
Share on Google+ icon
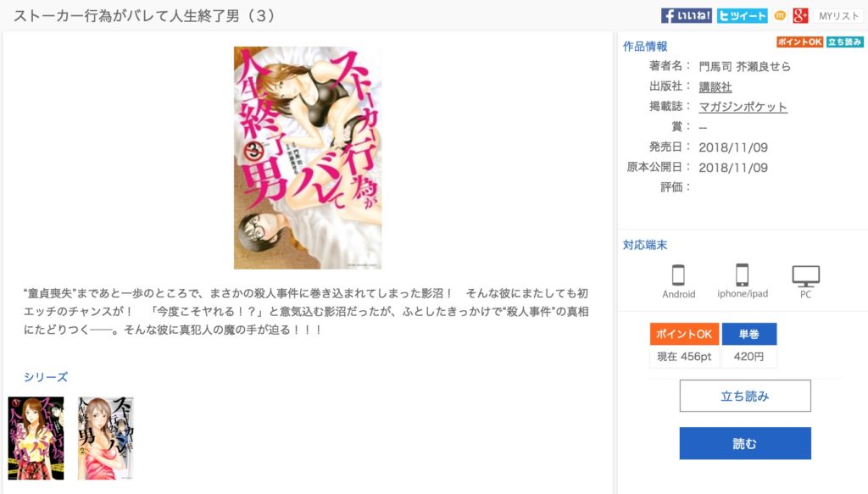[x=800, y=15]
